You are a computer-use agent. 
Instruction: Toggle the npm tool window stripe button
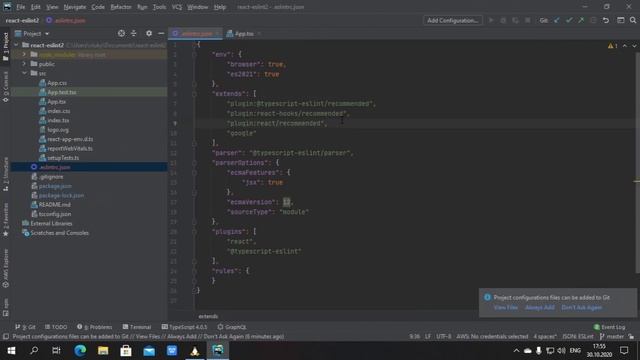coord(6,307)
